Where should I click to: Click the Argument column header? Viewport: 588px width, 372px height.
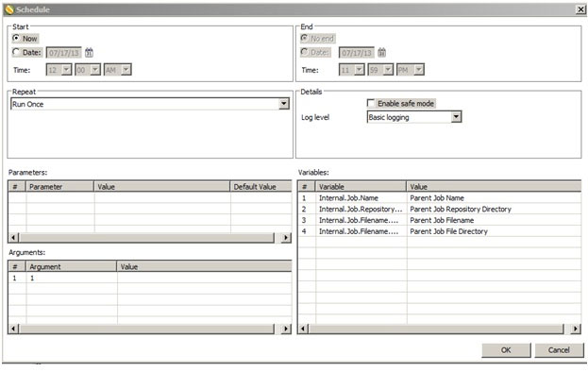[x=71, y=266]
